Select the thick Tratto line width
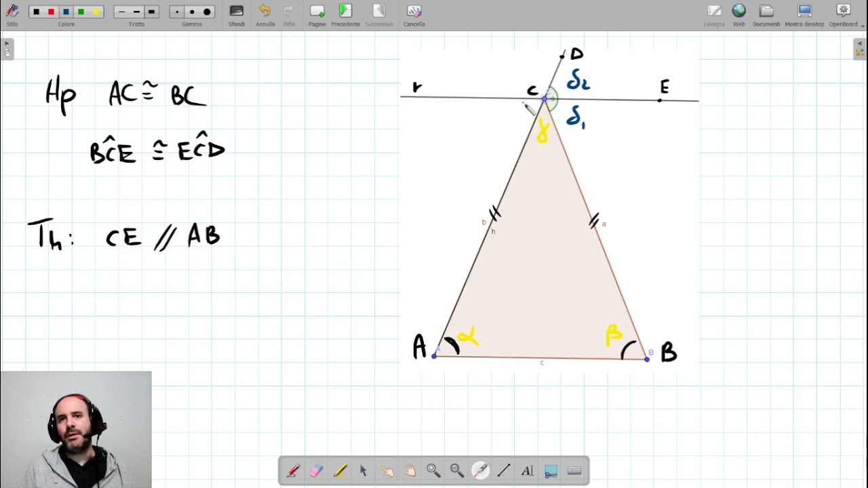Viewport: 868px width, 488px height. 151,12
